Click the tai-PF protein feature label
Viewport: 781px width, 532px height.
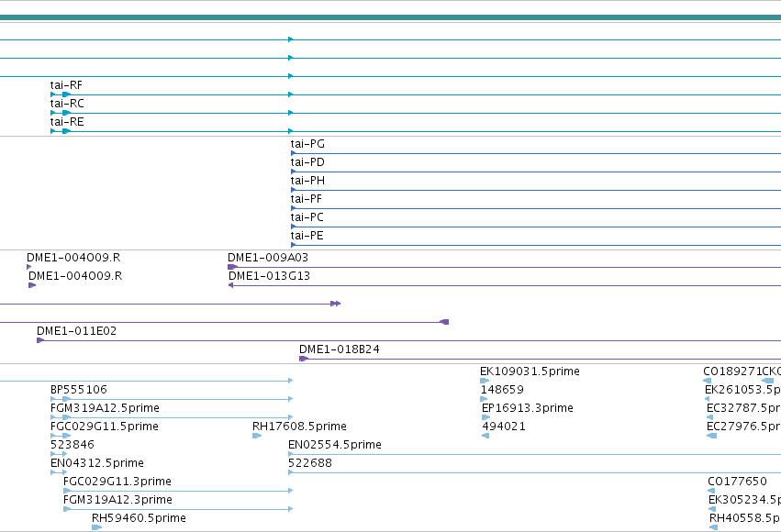[x=307, y=199]
